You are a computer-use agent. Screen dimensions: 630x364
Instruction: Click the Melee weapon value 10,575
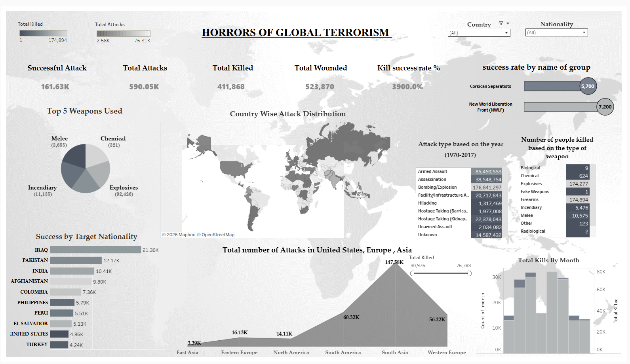coord(578,216)
